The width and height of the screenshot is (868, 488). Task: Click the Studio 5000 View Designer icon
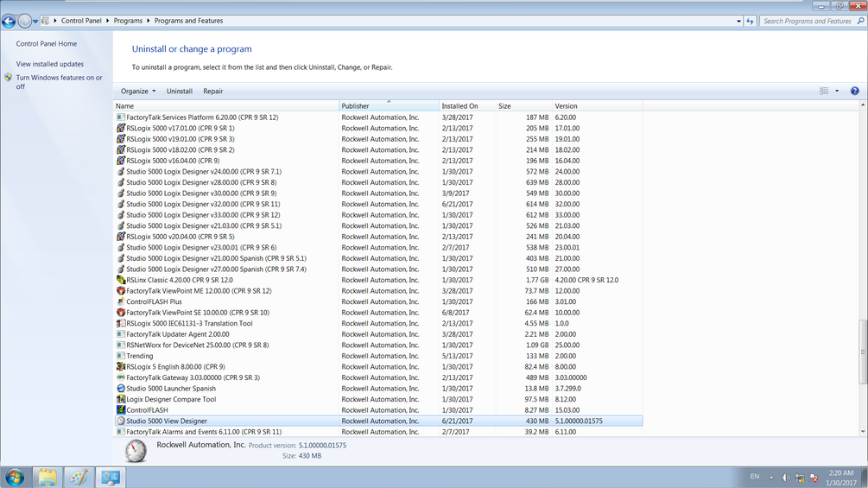[x=121, y=421]
